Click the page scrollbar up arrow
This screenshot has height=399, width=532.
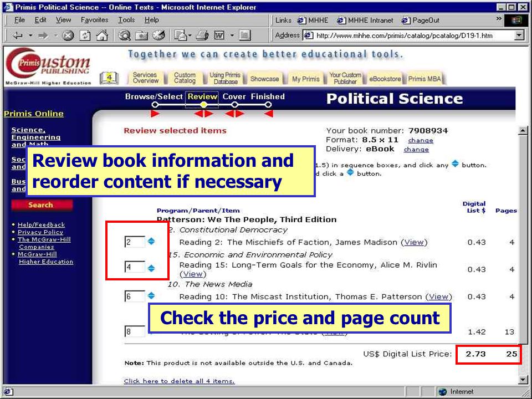(523, 131)
